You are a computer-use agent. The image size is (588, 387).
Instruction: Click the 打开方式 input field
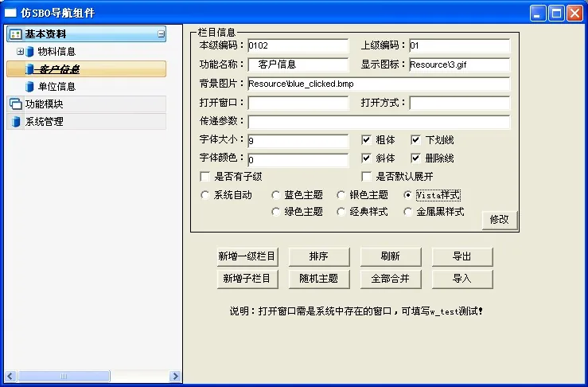coord(459,103)
